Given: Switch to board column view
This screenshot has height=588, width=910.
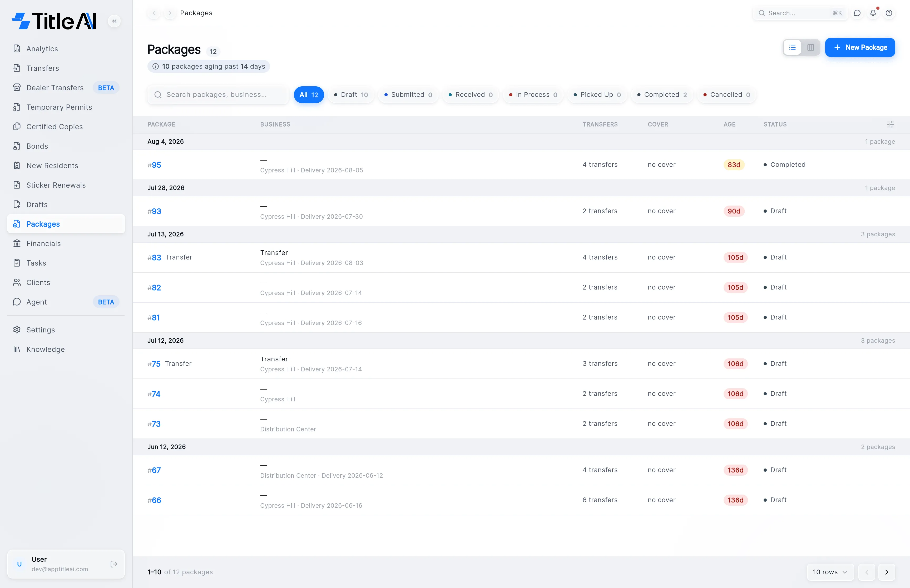Looking at the screenshot, I should (x=810, y=47).
